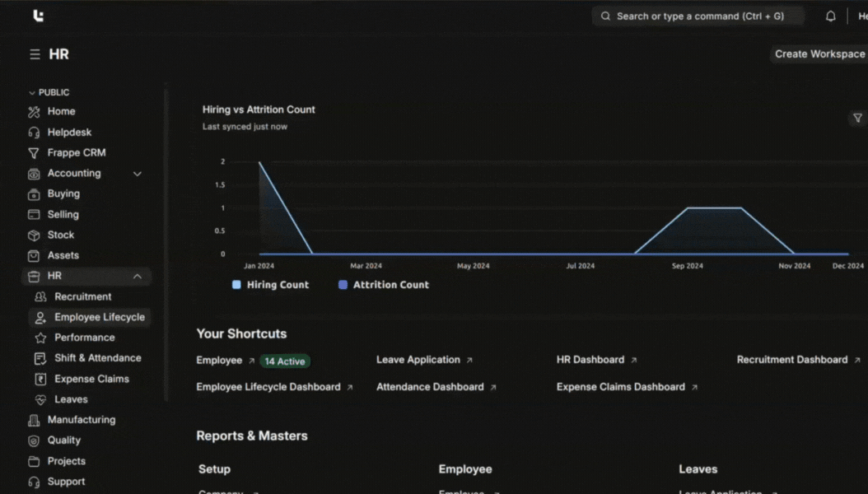Click the notification bell icon

[x=830, y=16]
